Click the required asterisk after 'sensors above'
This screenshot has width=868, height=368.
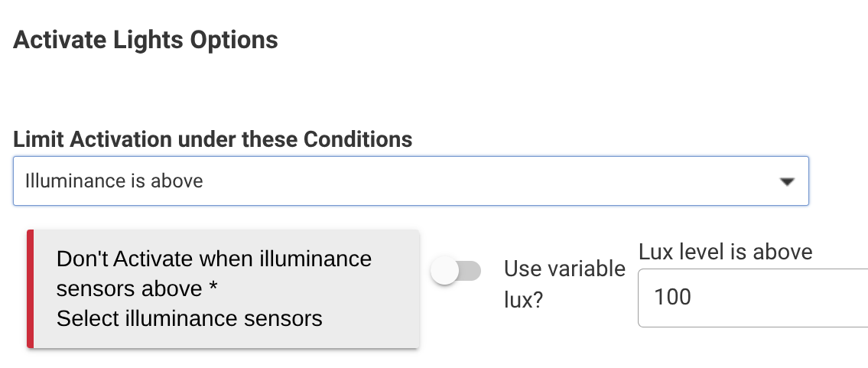click(215, 289)
